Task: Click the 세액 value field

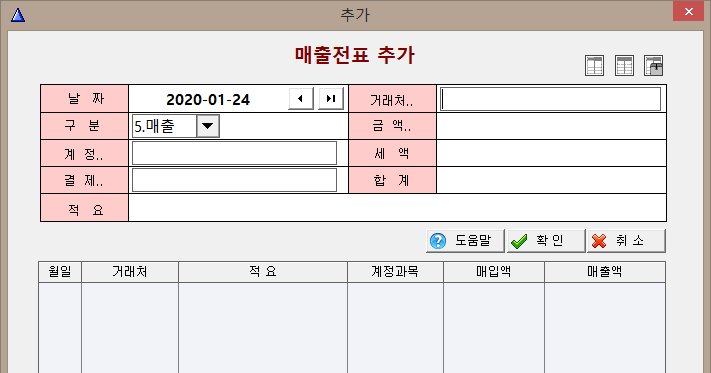Action: (x=551, y=153)
